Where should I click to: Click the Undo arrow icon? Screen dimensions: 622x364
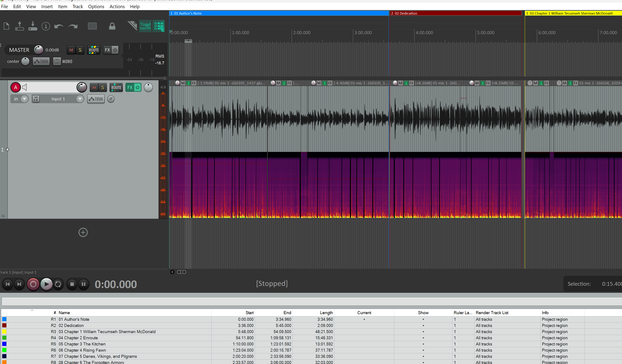[59, 26]
